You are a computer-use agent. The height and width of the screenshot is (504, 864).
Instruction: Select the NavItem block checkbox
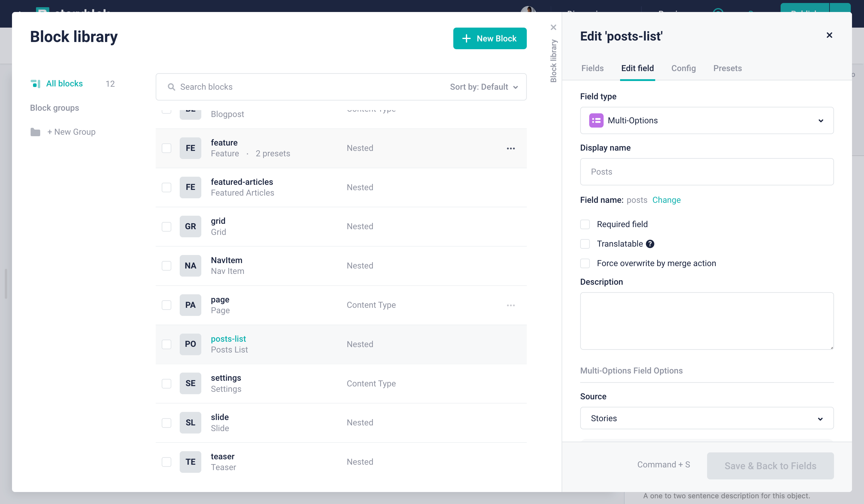pos(166,266)
